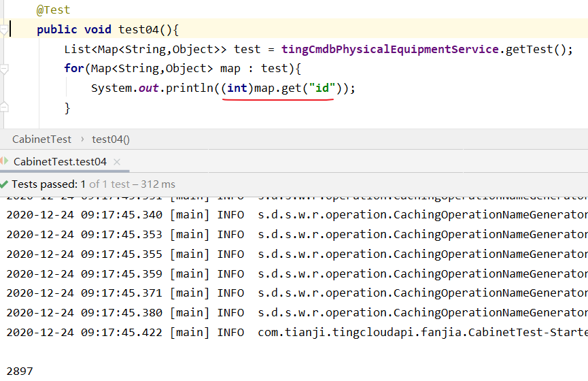The height and width of the screenshot is (381, 588).
Task: Click the 'void' keyword in method declaration
Action: point(98,29)
